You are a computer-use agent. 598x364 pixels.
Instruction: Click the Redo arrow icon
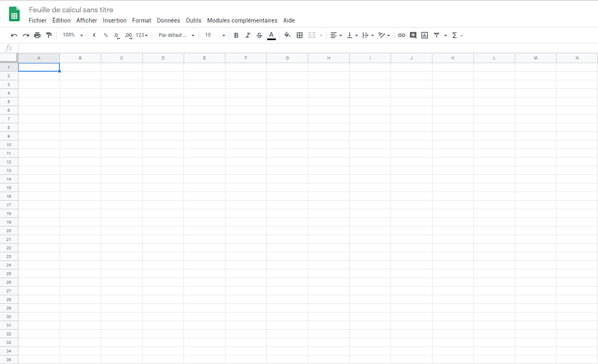point(26,35)
